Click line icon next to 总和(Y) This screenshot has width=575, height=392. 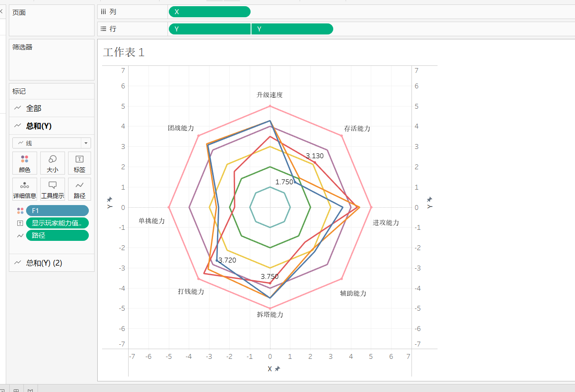click(18, 126)
